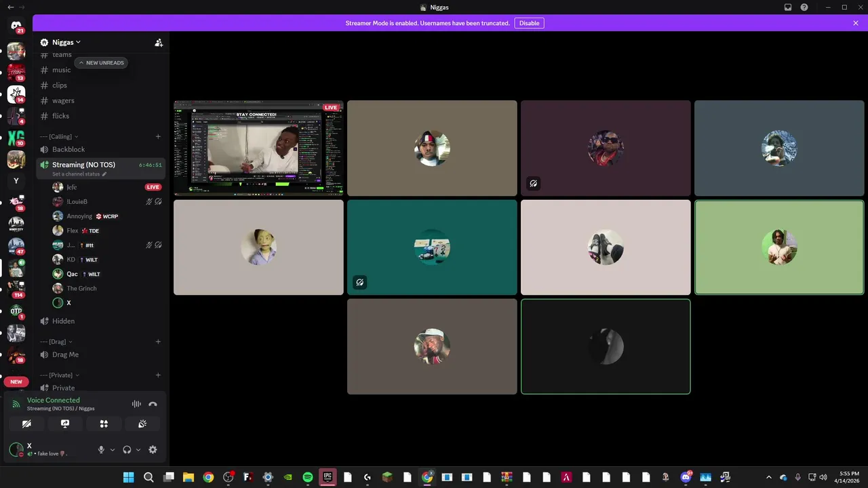Open microphone input options arrow
Screen dimensions: 868x488
point(112,449)
